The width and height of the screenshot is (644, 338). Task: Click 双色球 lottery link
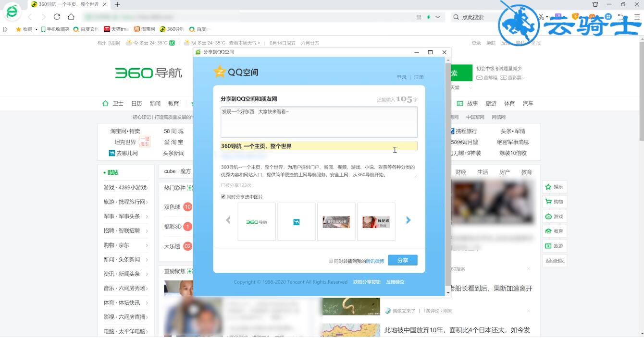(172, 207)
